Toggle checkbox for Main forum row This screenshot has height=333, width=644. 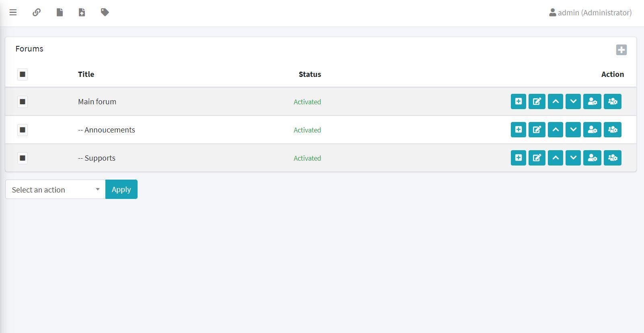[x=23, y=102]
